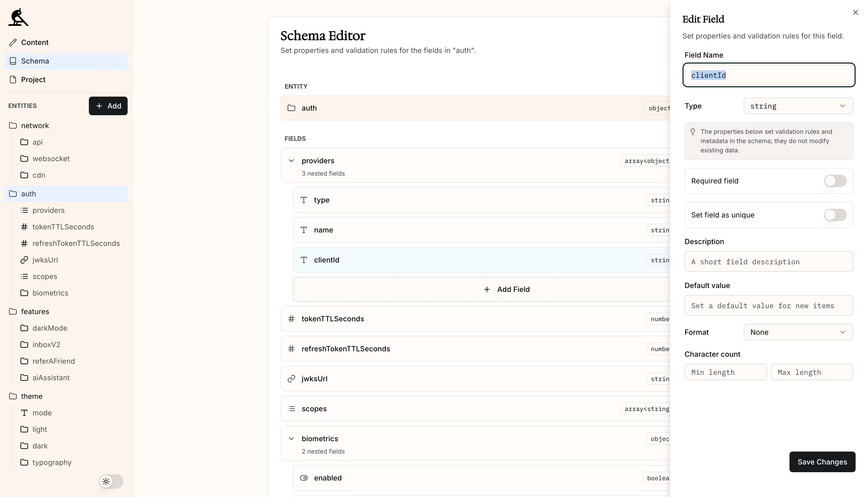
Task: Click the Add Field button
Action: click(x=507, y=289)
